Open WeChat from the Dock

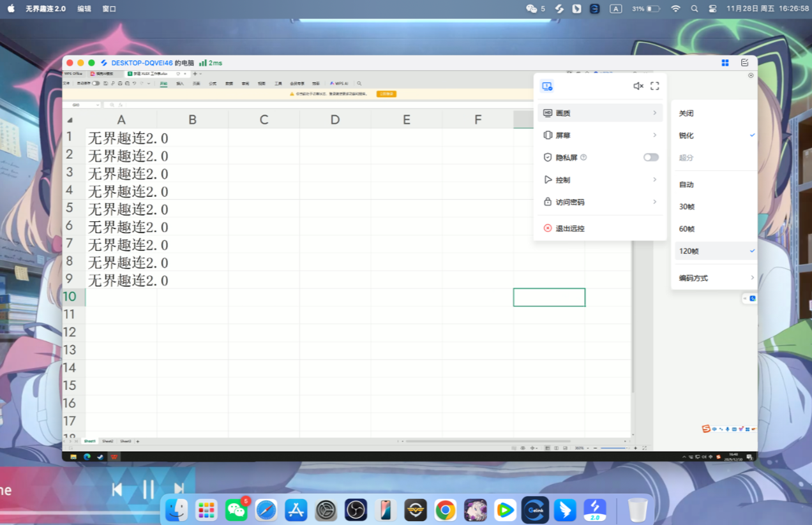point(236,510)
